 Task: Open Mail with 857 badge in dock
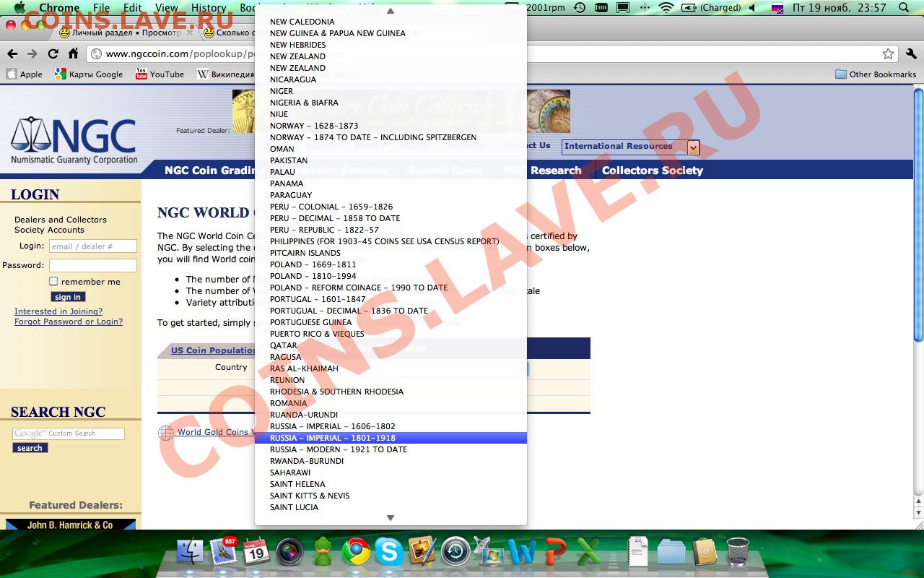pyautogui.click(x=224, y=552)
